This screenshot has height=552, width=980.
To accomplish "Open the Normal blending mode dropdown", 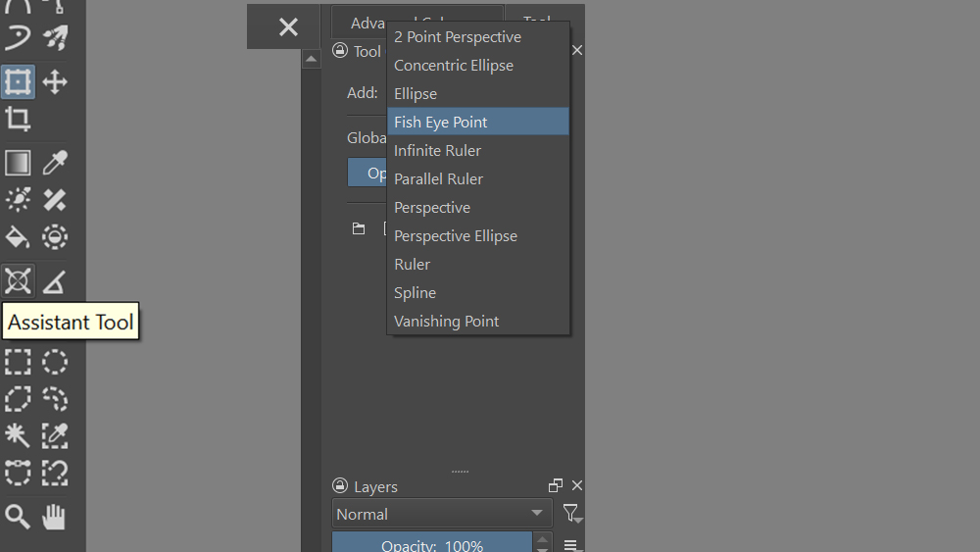I will [x=442, y=514].
